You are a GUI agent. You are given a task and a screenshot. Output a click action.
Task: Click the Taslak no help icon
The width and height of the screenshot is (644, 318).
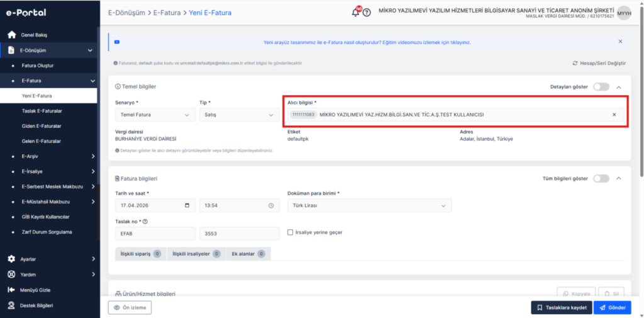[x=145, y=221]
